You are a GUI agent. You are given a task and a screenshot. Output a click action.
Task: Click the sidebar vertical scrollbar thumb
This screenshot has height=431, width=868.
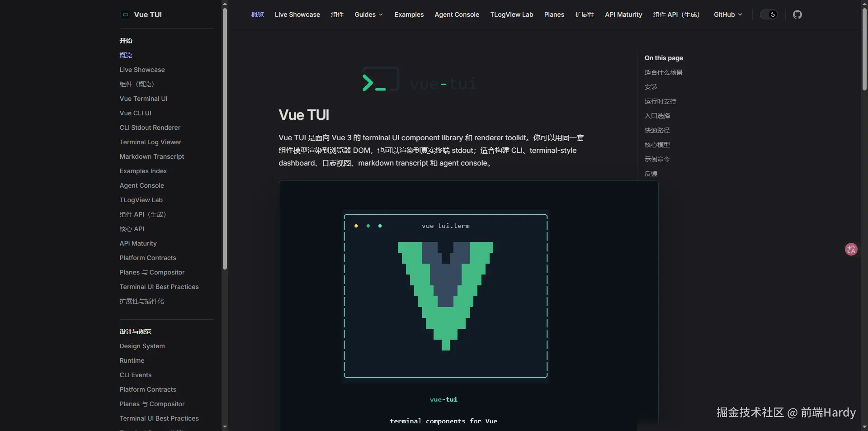click(x=225, y=139)
